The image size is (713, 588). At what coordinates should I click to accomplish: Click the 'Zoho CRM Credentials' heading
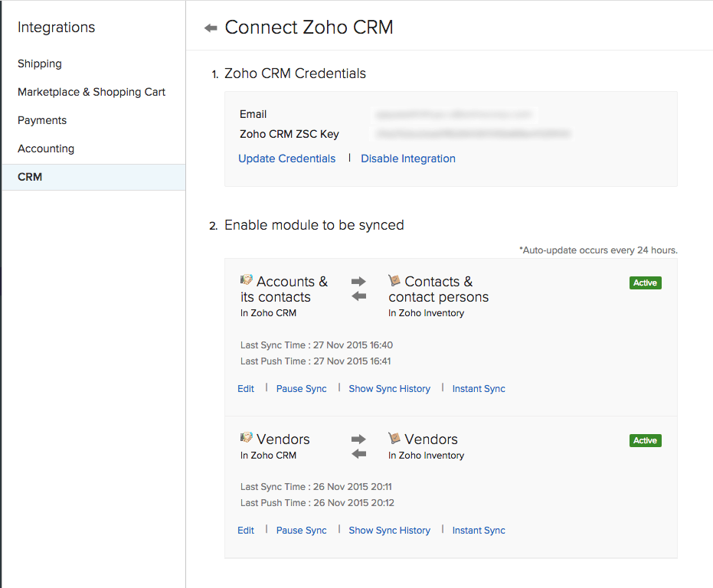click(x=295, y=73)
